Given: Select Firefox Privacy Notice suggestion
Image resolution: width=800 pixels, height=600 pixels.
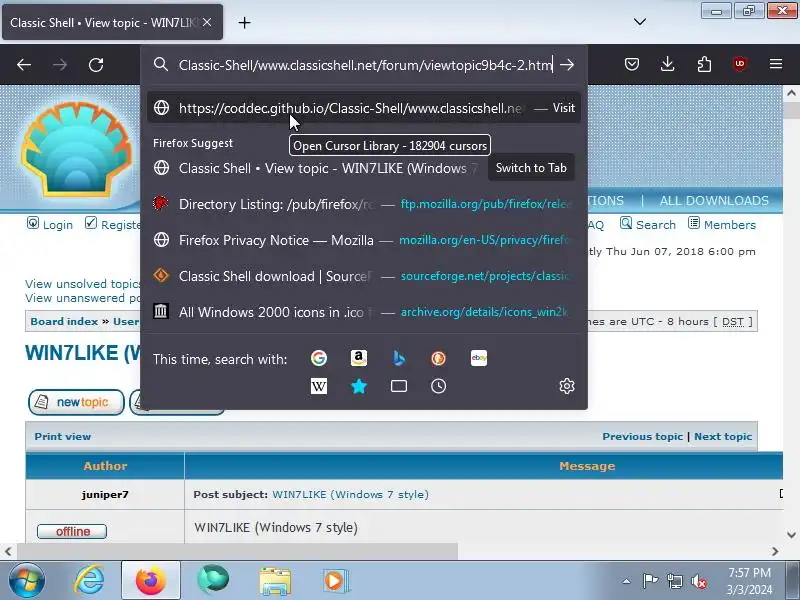Looking at the screenshot, I should coord(364,240).
